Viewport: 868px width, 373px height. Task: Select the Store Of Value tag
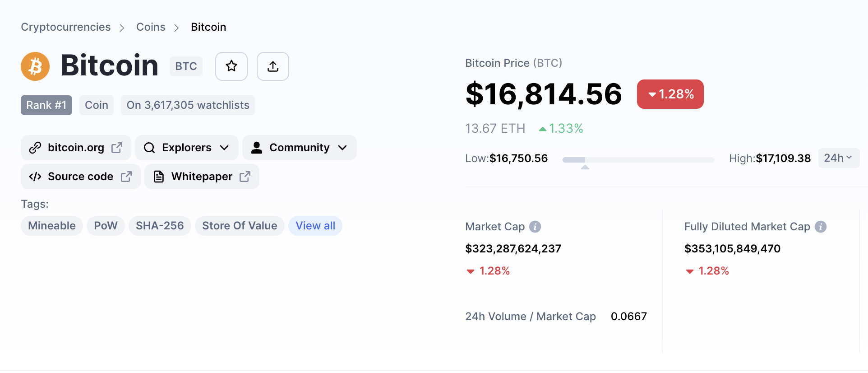[240, 226]
